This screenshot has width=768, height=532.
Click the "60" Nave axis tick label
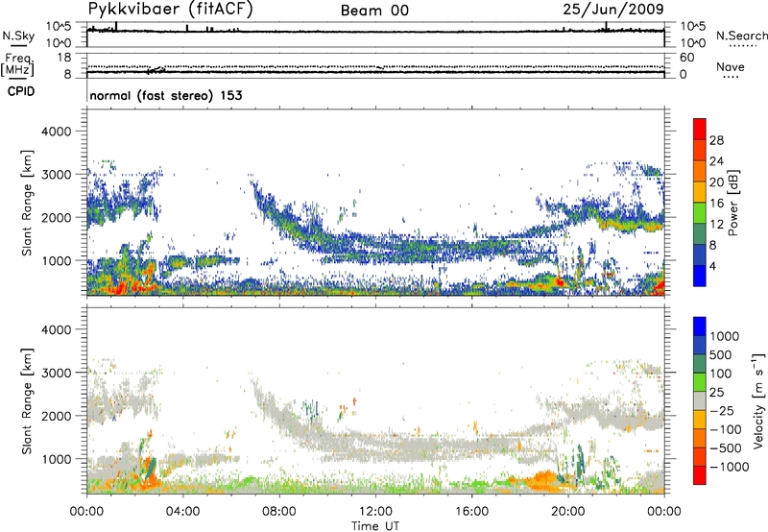pos(686,58)
